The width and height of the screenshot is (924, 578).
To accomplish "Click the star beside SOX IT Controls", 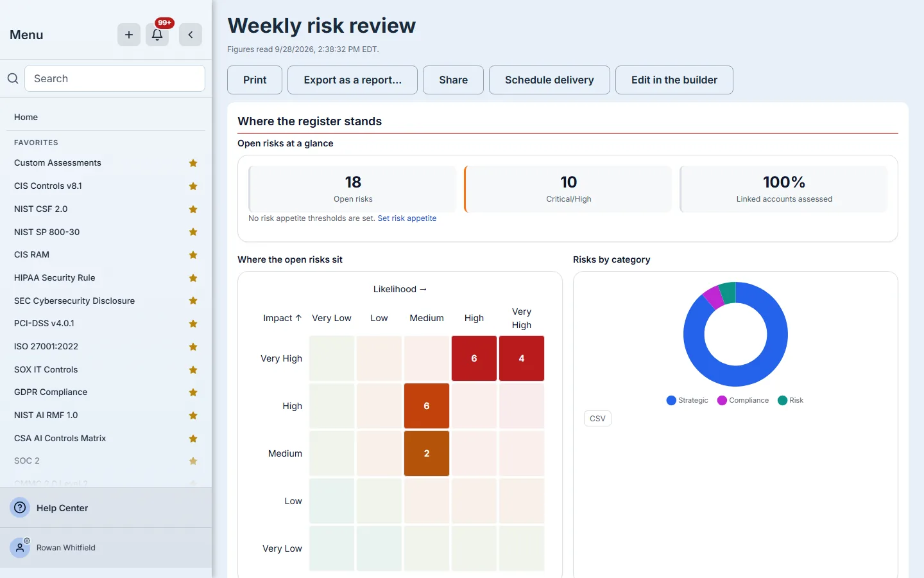I will click(193, 370).
